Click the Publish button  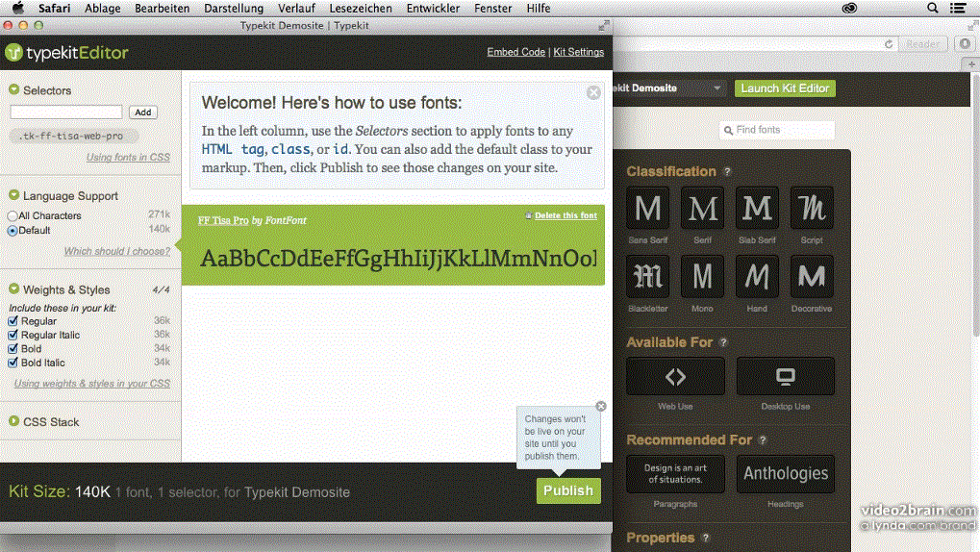coord(568,490)
